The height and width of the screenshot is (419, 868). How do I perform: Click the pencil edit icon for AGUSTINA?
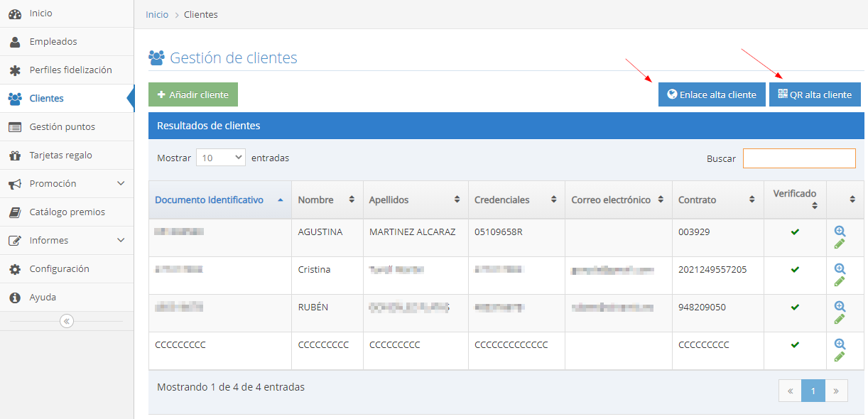coord(840,244)
